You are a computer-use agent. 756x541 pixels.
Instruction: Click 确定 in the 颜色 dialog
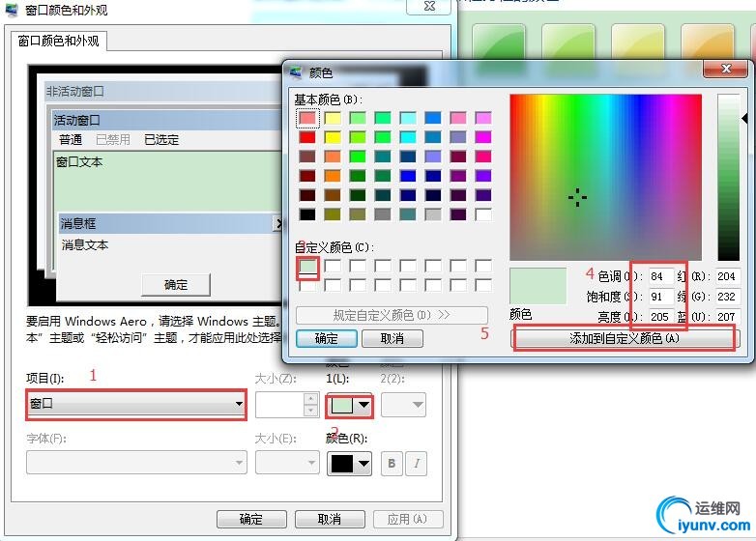coord(327,339)
